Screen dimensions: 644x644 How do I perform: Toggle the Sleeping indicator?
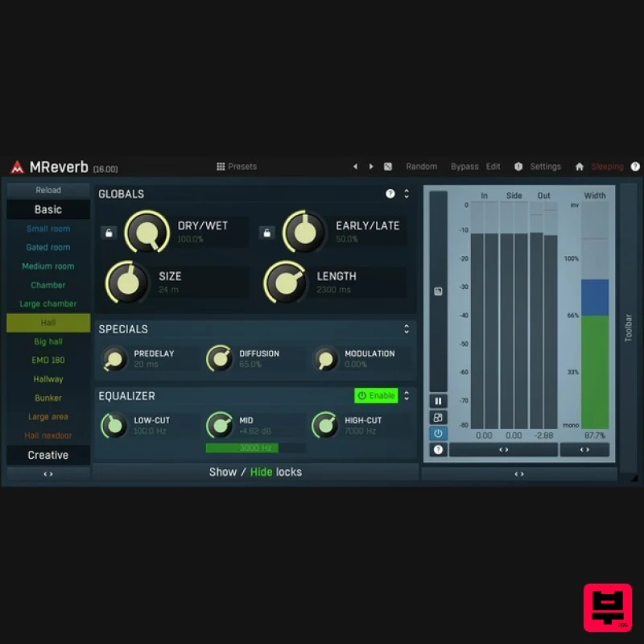point(606,166)
